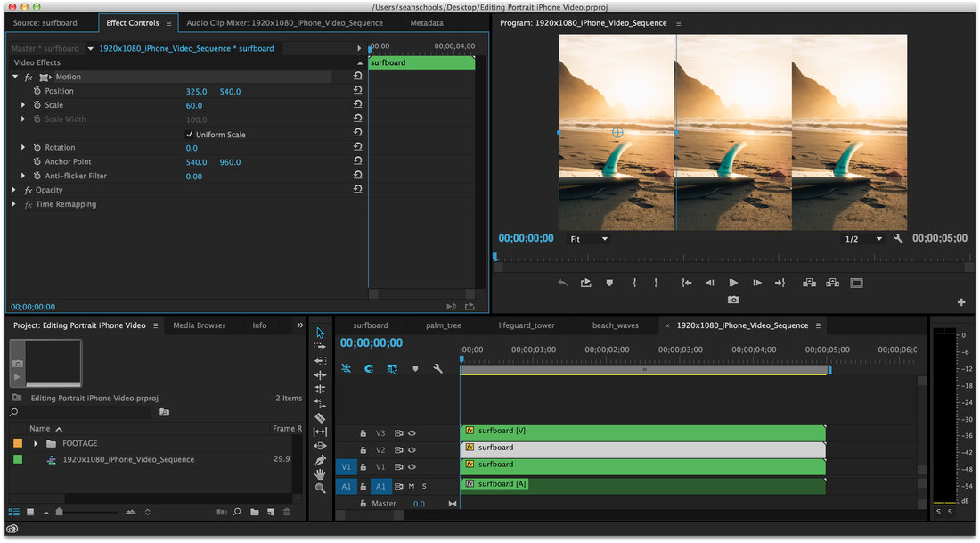Viewport: 980px width, 543px height.
Task: Hide track V2 using its eye icon
Action: (412, 450)
